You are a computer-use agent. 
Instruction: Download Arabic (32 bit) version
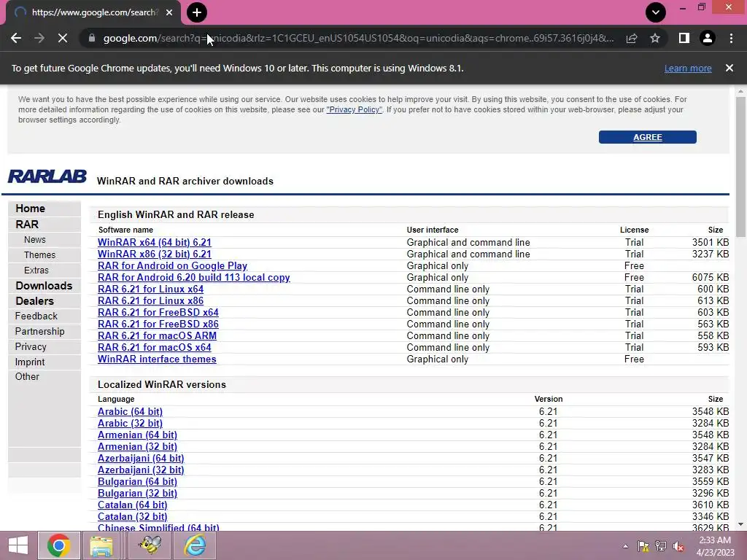click(x=130, y=424)
